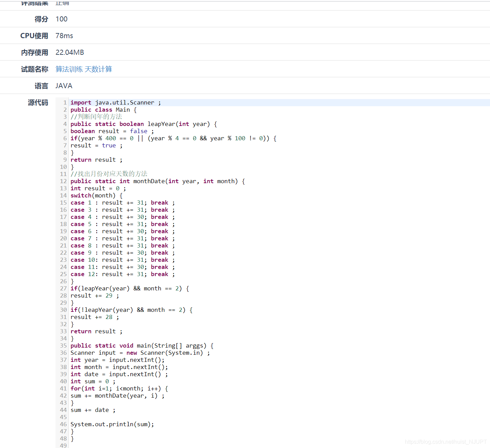Click the case 1 line
The image size is (490, 448).
click(123, 203)
